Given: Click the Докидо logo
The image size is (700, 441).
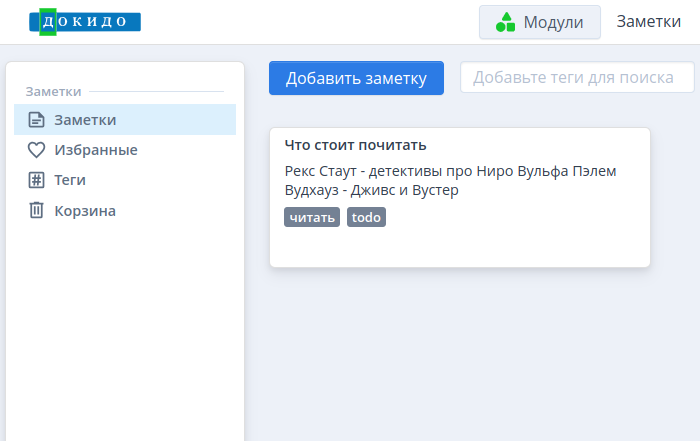Looking at the screenshot, I should [x=85, y=21].
